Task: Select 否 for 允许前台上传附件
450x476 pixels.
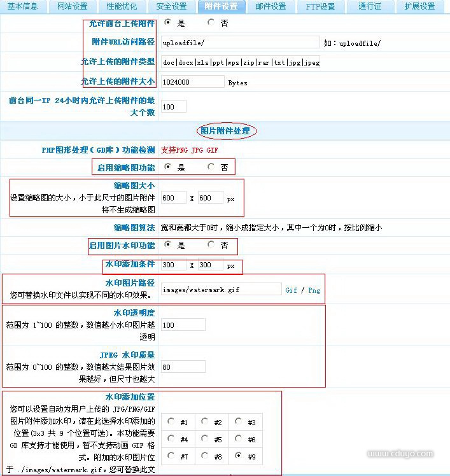Action: point(211,22)
